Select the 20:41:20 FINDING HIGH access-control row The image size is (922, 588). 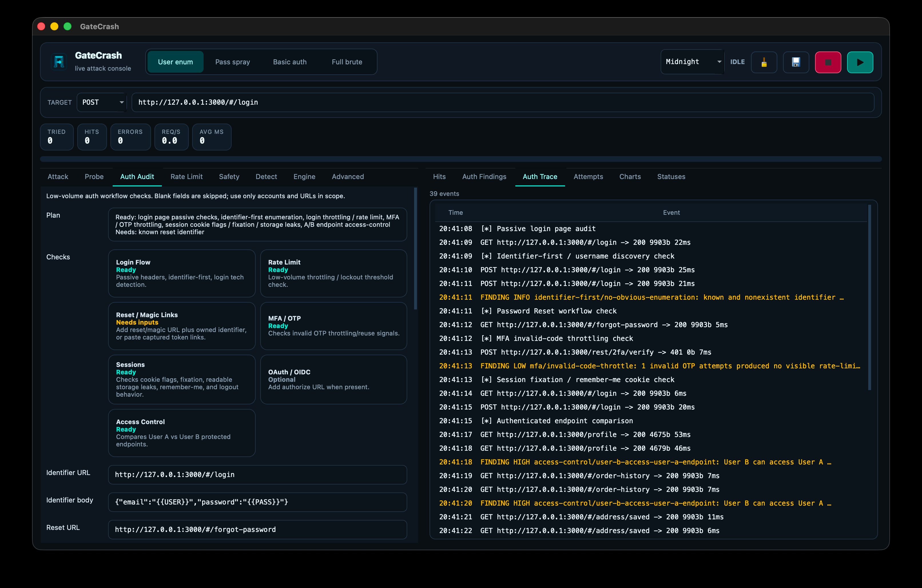pos(651,503)
